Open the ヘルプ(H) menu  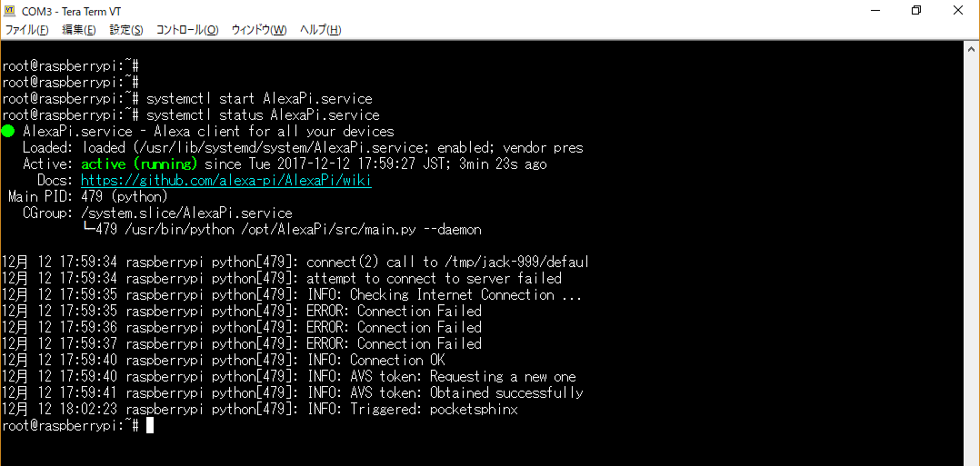pos(320,30)
